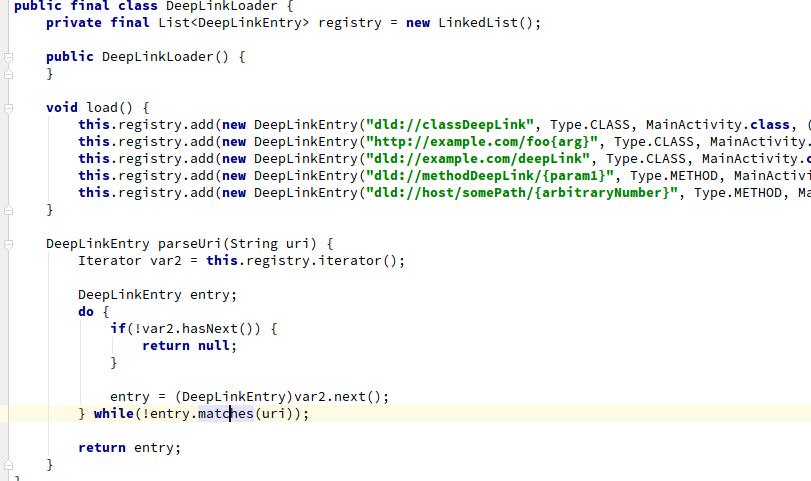Click "Type.CLASS" on the classDeepLink line
The image size is (811, 481).
tap(590, 125)
